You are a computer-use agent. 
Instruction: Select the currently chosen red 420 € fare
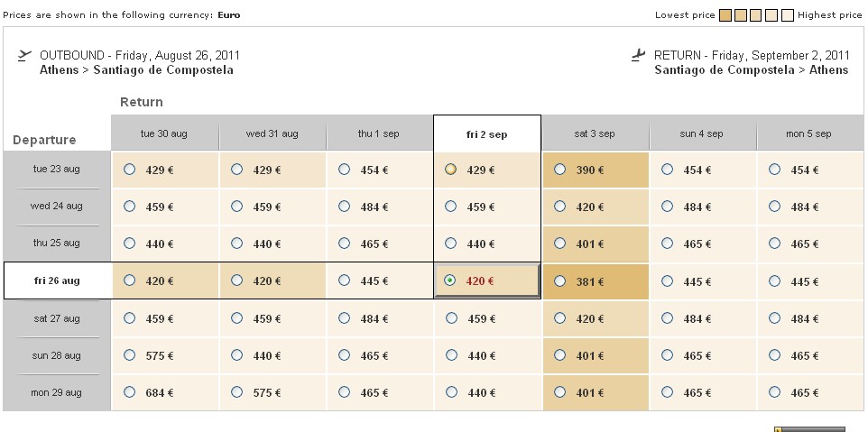coord(450,280)
